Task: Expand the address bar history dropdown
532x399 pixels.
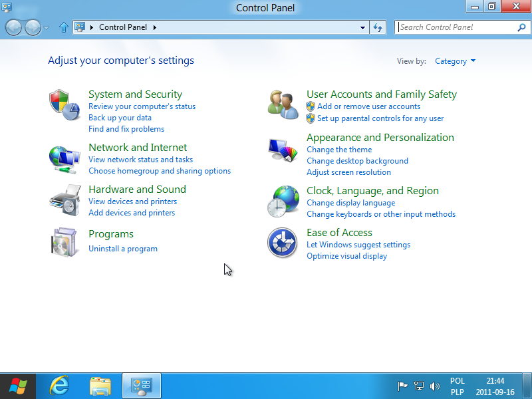Action: click(x=362, y=27)
